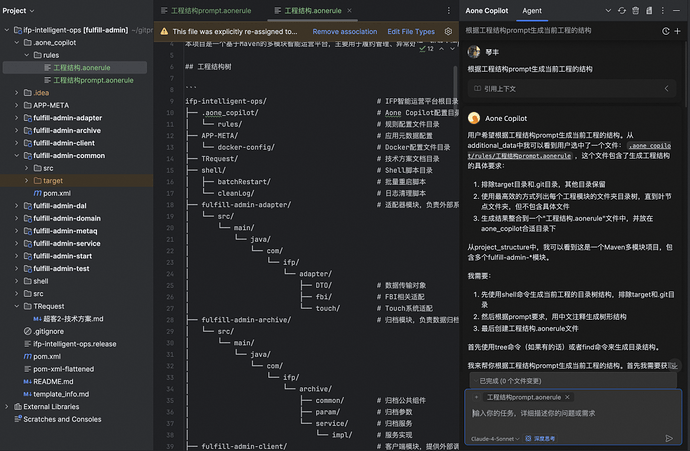Viewport: 690px width, 451px height.
Task: Add context with plus icon in input box
Action: pyautogui.click(x=476, y=397)
